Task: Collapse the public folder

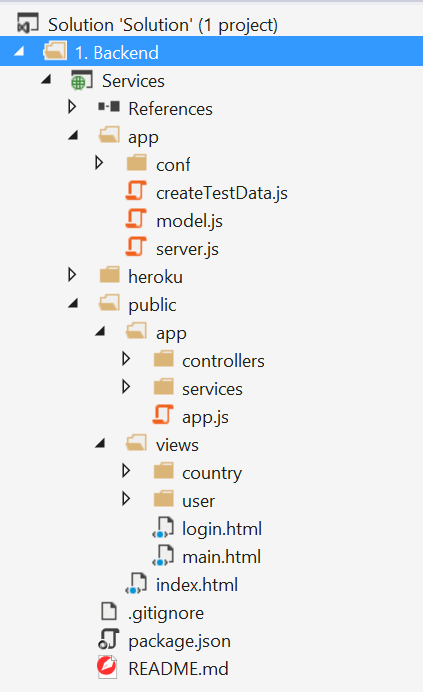Action: [x=73, y=303]
